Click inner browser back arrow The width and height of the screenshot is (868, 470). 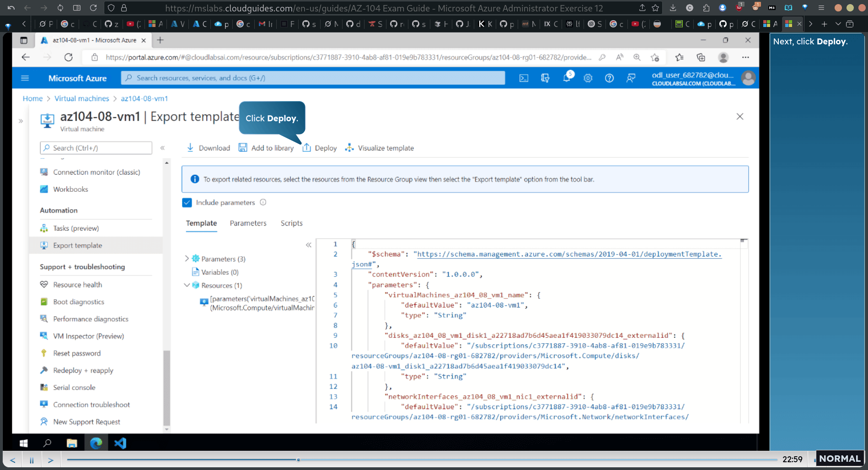pos(26,57)
